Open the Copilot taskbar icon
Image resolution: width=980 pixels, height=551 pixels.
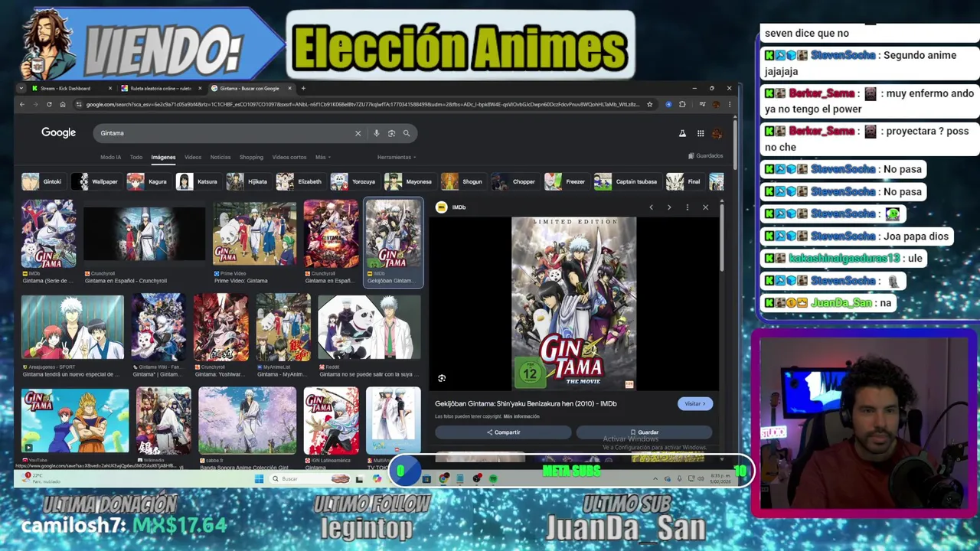377,479
